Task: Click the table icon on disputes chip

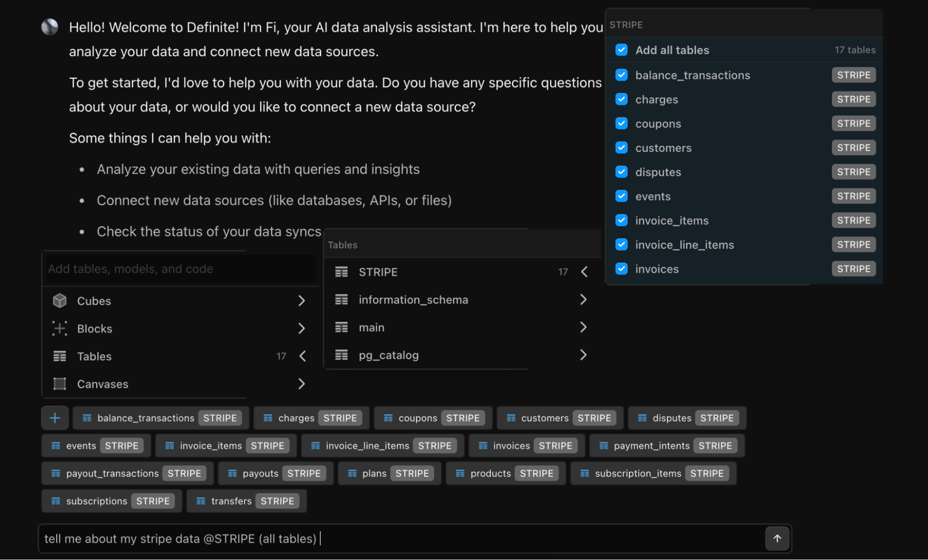Action: [x=642, y=418]
